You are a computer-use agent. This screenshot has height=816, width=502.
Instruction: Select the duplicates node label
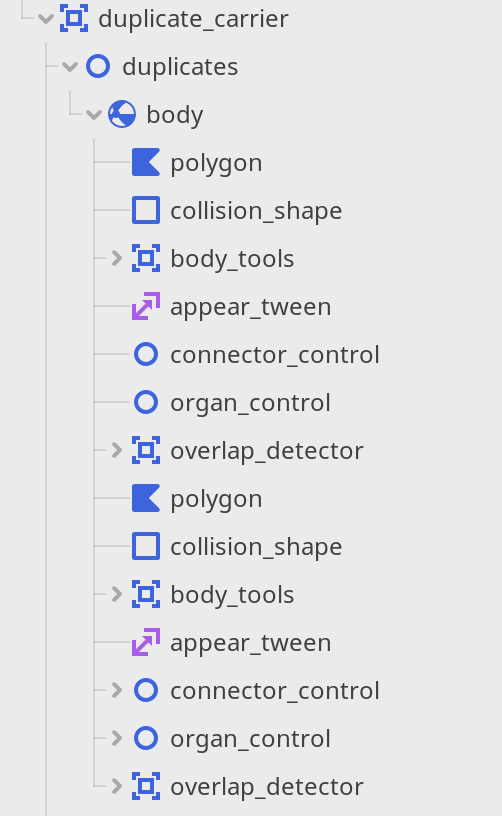[180, 68]
